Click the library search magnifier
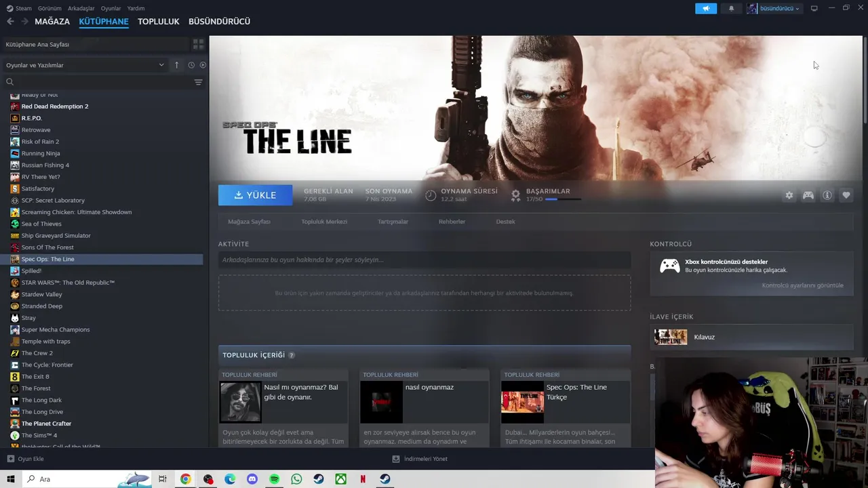The width and height of the screenshot is (868, 488). [x=9, y=82]
